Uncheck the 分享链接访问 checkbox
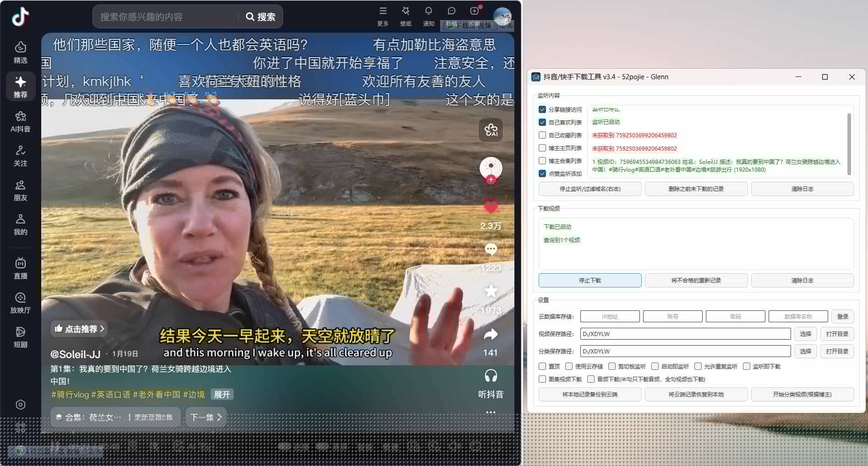Screen dimensions: 868x466 click(542, 109)
